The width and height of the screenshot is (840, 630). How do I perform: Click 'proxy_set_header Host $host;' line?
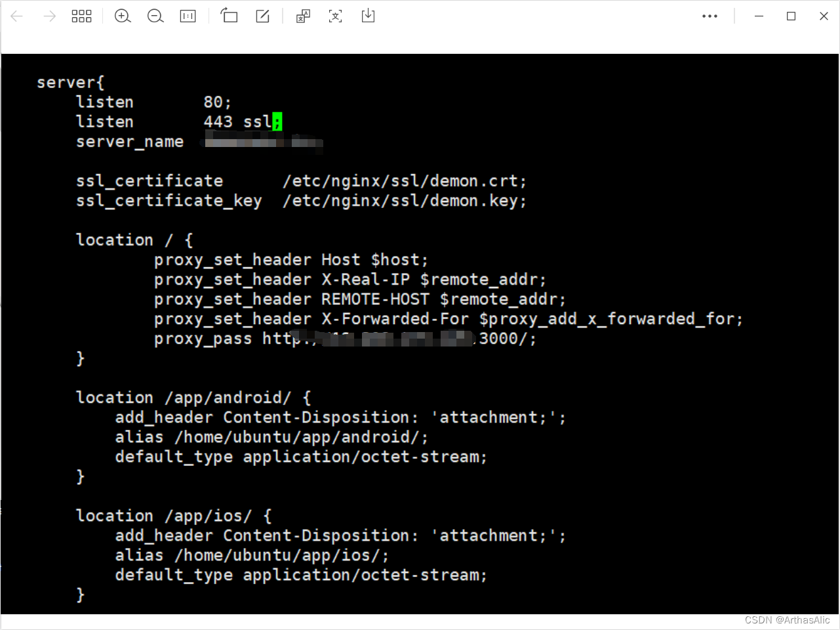point(291,260)
